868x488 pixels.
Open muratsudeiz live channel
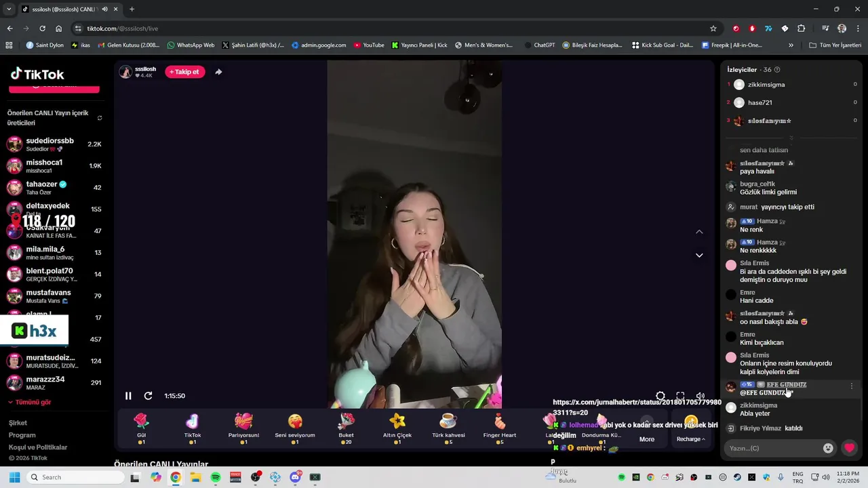54,361
